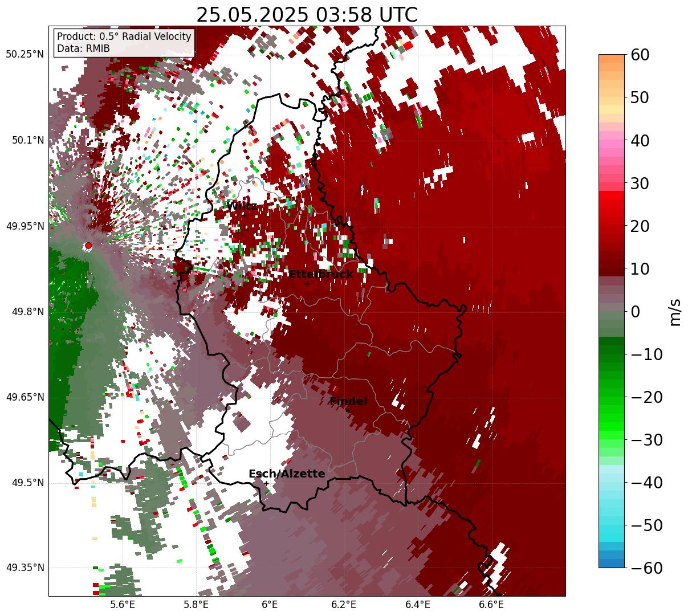This screenshot has width=688, height=616.
Task: Click the colorbar value 10
Action: coord(640,269)
